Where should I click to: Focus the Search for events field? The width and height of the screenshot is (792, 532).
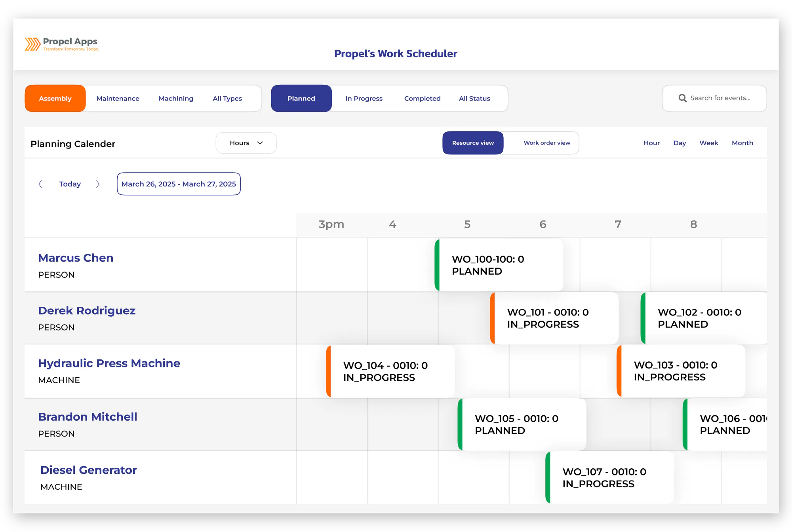pyautogui.click(x=714, y=98)
